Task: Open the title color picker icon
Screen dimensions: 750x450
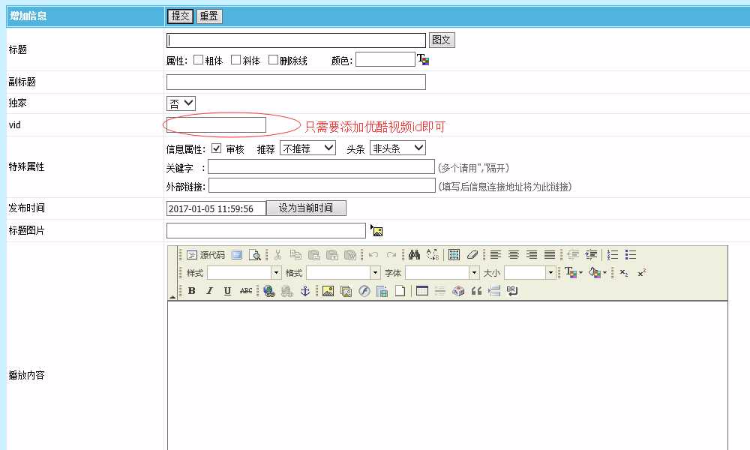Action: [x=423, y=60]
